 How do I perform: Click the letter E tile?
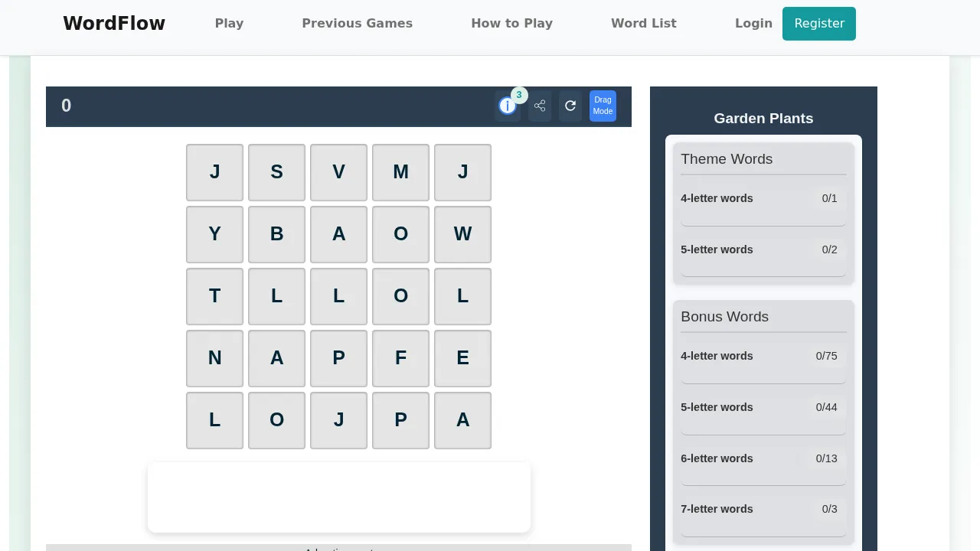pyautogui.click(x=462, y=357)
